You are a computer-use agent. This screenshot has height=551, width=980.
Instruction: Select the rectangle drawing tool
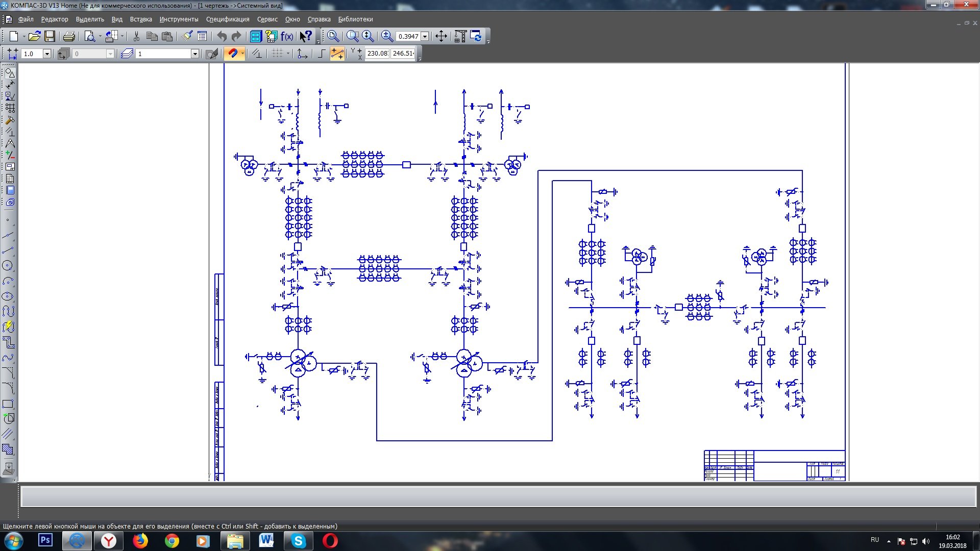[x=8, y=404]
